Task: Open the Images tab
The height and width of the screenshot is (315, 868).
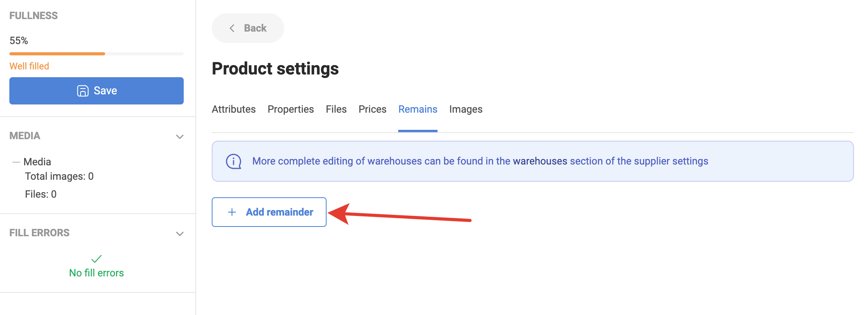Action: point(466,109)
